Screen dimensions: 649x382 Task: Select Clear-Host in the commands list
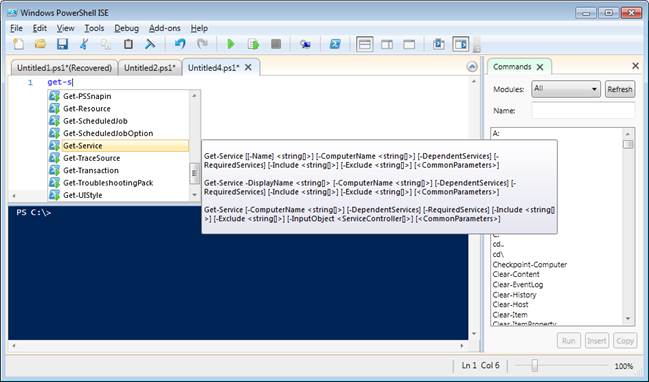[x=510, y=305]
